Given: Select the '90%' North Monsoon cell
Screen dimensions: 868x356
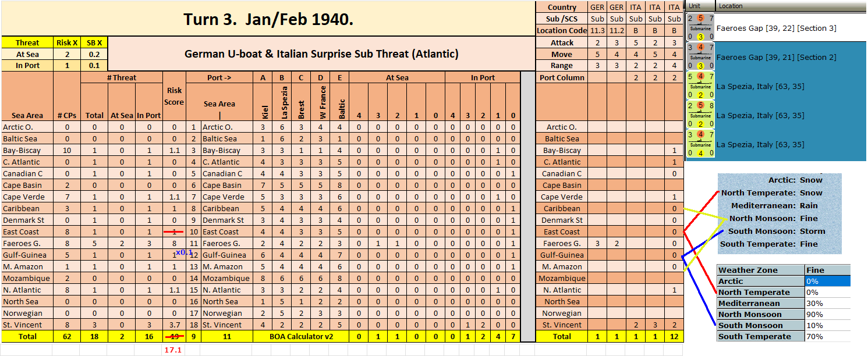Looking at the screenshot, I should tap(827, 314).
